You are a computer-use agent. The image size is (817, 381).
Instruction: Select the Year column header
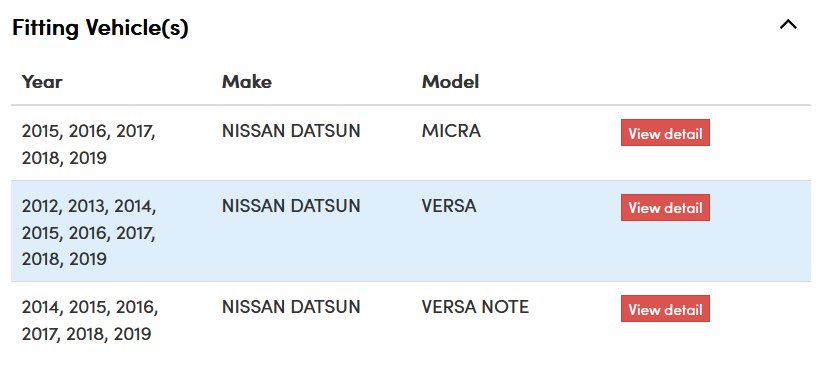(x=42, y=82)
